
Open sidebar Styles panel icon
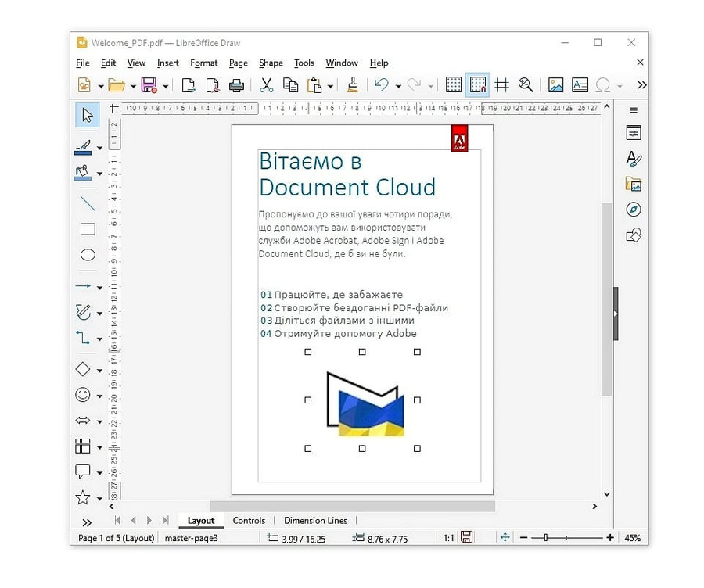pyautogui.click(x=634, y=158)
